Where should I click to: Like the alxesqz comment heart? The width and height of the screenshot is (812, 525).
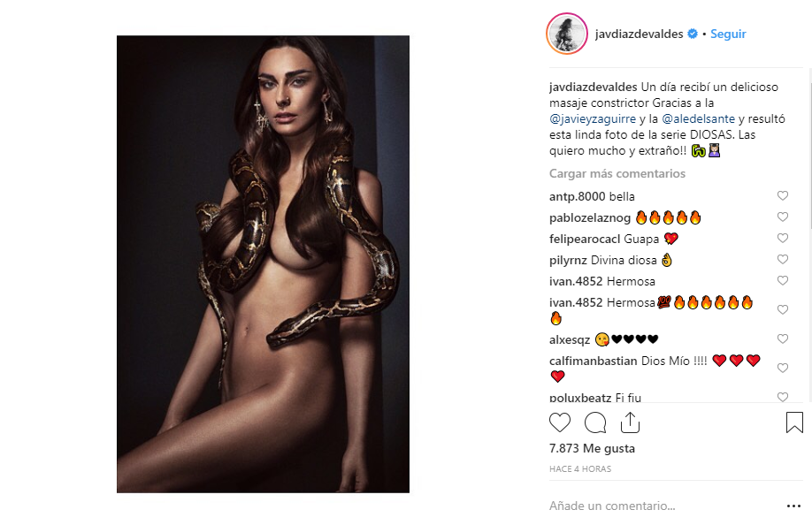click(x=783, y=339)
